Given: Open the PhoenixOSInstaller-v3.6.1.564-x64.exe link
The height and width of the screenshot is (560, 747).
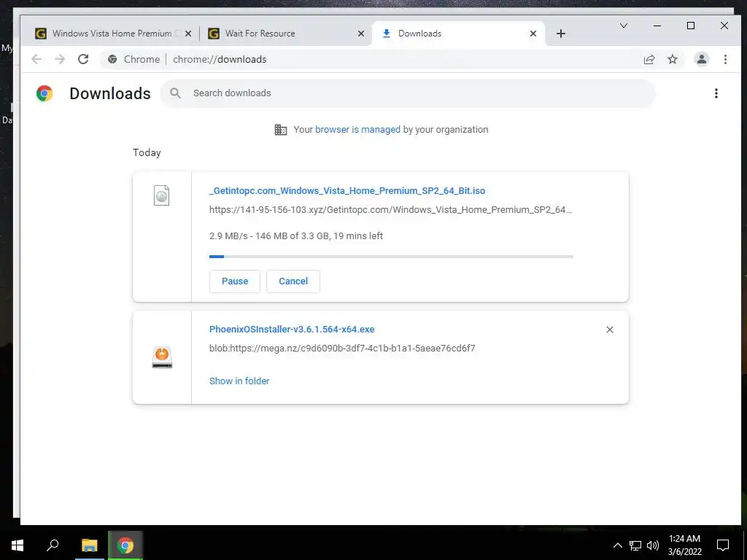Looking at the screenshot, I should tap(292, 330).
